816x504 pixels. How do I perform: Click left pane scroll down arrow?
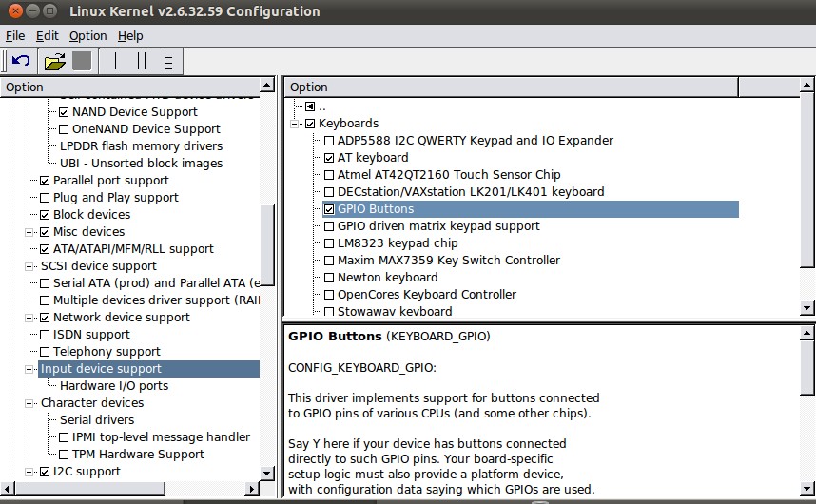pyautogui.click(x=267, y=474)
